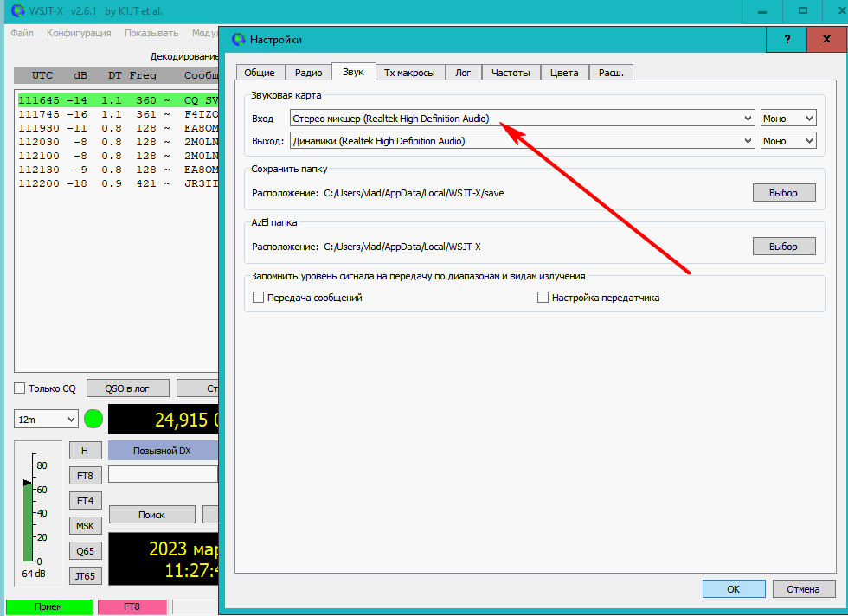Click the green round monitor indicator
The width and height of the screenshot is (848, 616).
click(x=93, y=420)
